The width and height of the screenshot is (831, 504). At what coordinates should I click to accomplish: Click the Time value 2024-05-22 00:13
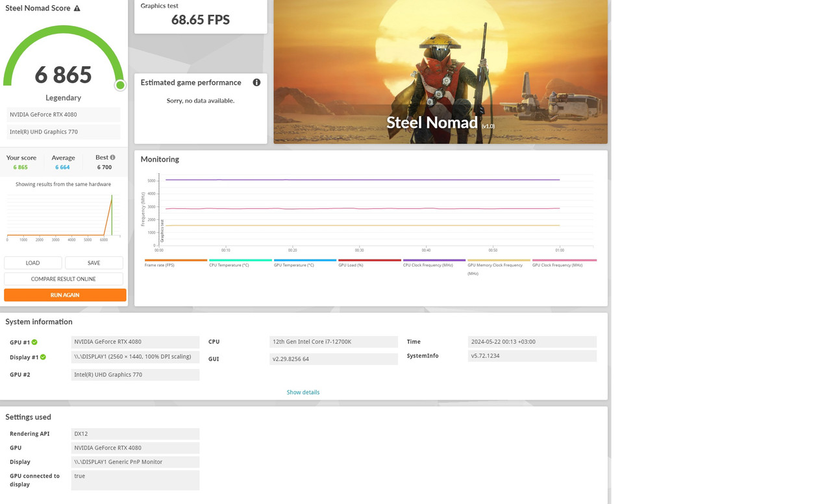(x=532, y=342)
